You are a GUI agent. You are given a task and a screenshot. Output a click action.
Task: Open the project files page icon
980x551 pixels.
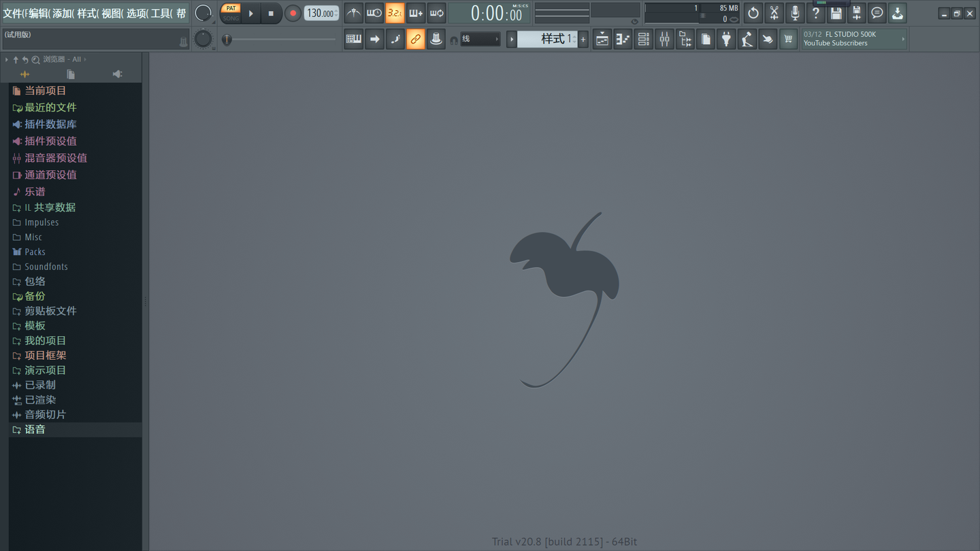[x=706, y=39]
